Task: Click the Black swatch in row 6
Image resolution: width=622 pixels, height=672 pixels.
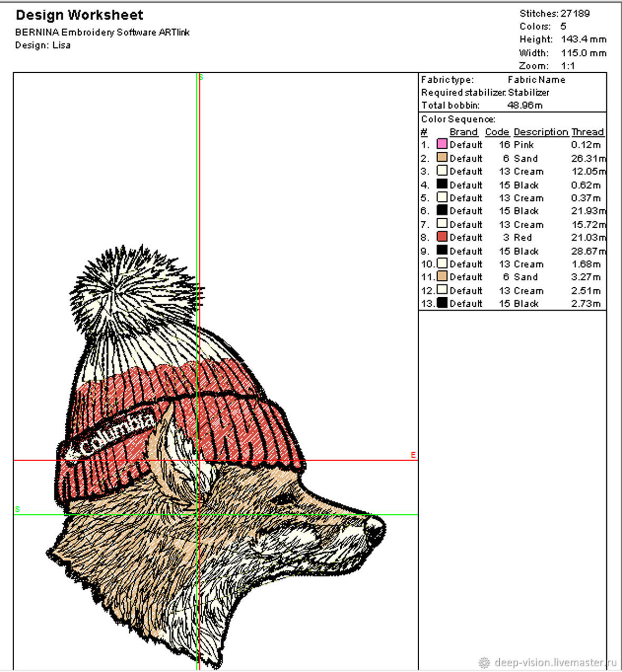Action: (442, 210)
